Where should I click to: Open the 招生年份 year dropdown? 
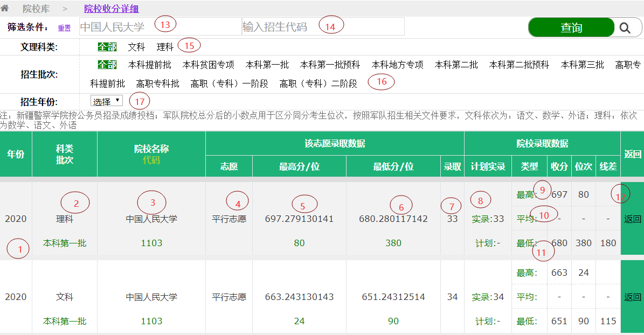[107, 101]
